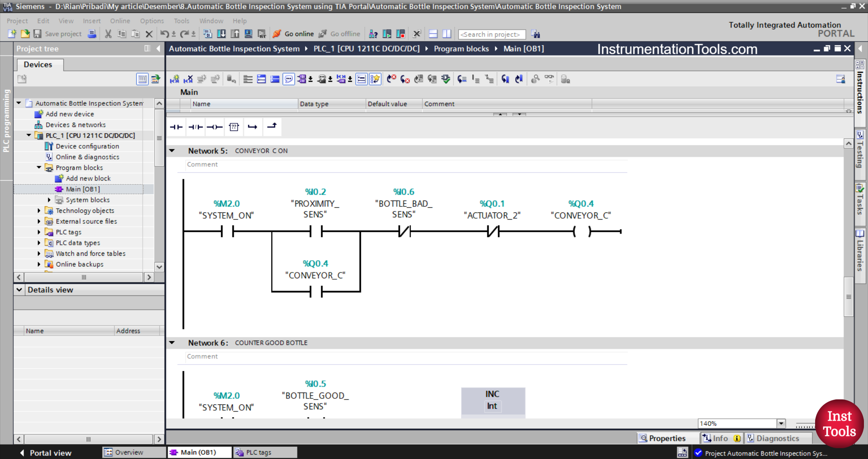Open the Diagnostics panel at the bottom
The width and height of the screenshot is (868, 459).
coord(778,438)
